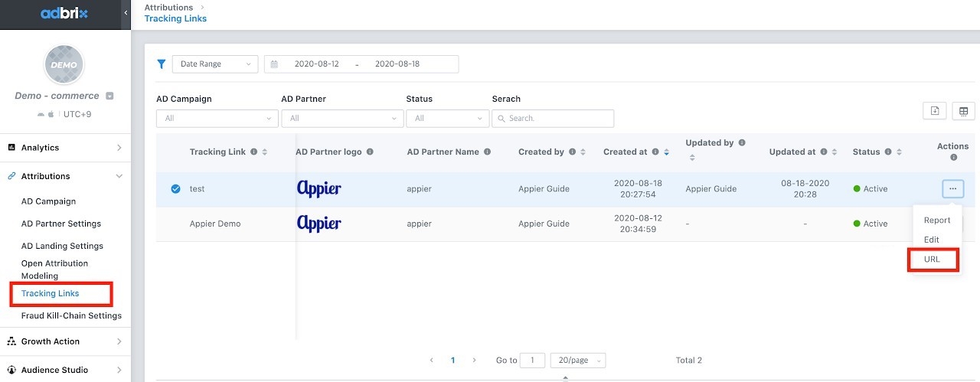Collapse the sidebar with the arrow icon
The width and height of the screenshot is (980, 382).
point(126,14)
